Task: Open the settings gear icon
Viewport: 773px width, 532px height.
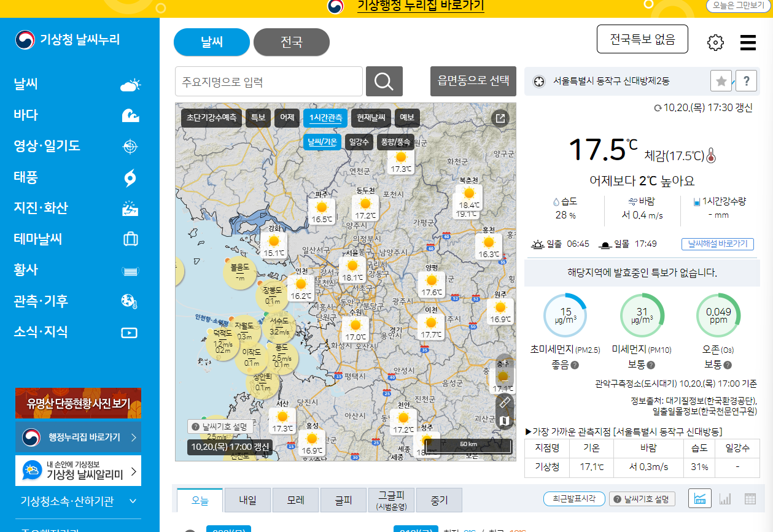Action: [x=715, y=42]
